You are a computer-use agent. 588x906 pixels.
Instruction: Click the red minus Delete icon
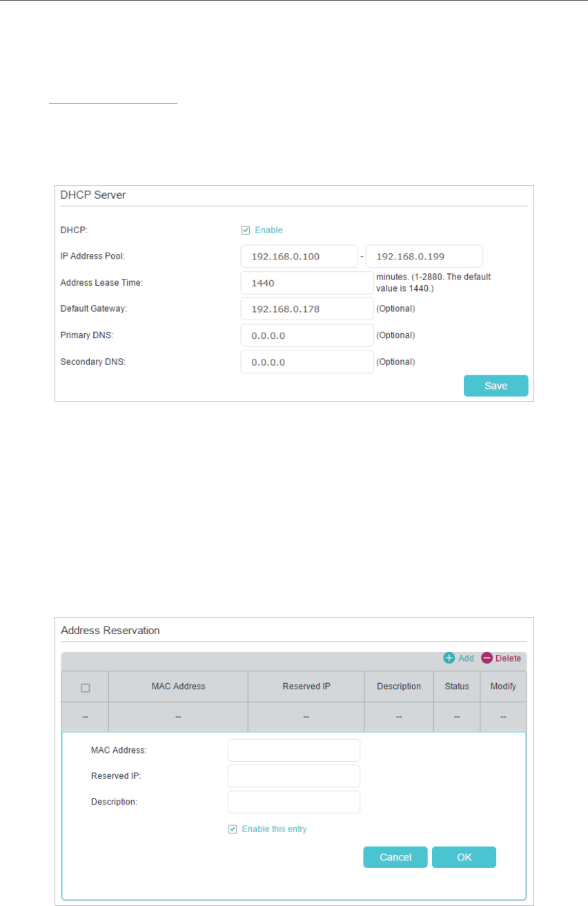click(487, 658)
